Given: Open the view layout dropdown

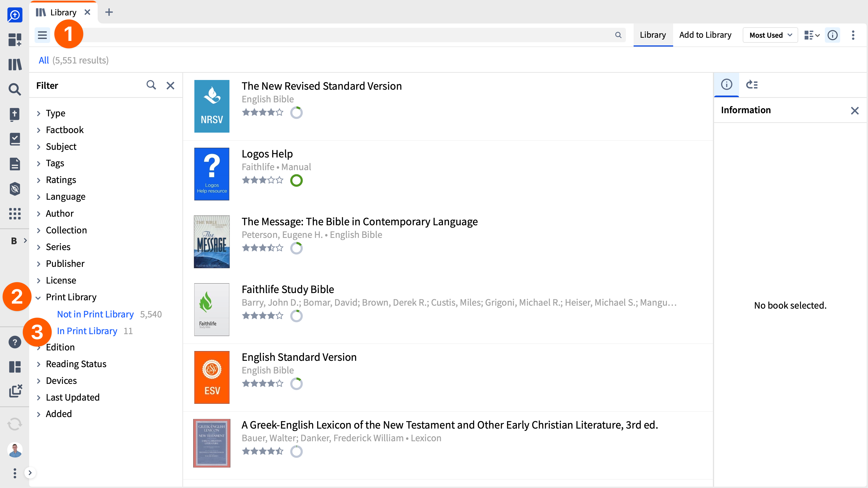Looking at the screenshot, I should (x=812, y=35).
